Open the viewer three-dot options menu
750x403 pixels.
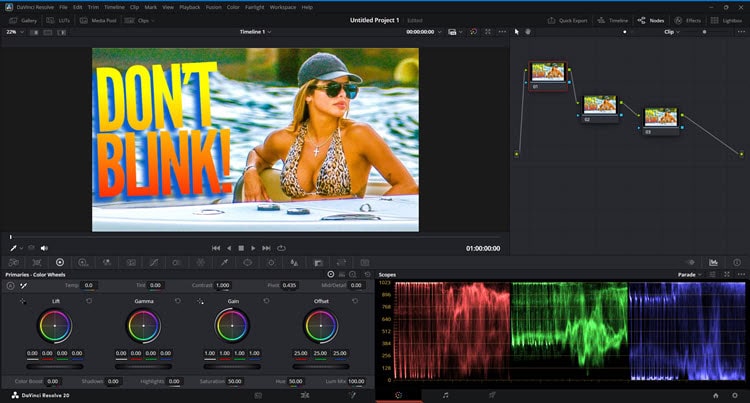(x=502, y=32)
